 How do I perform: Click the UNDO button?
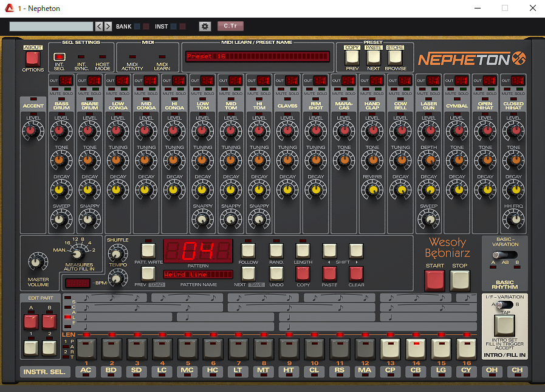(x=276, y=273)
